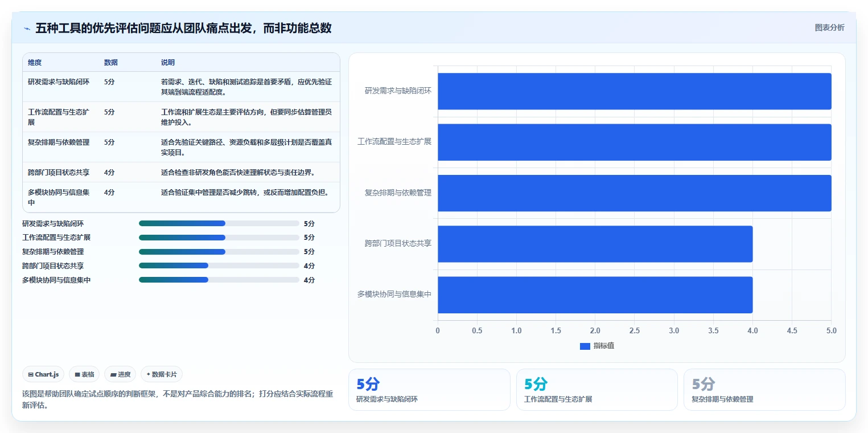Click the 图表分析 label in header
868x433 pixels.
(x=829, y=27)
